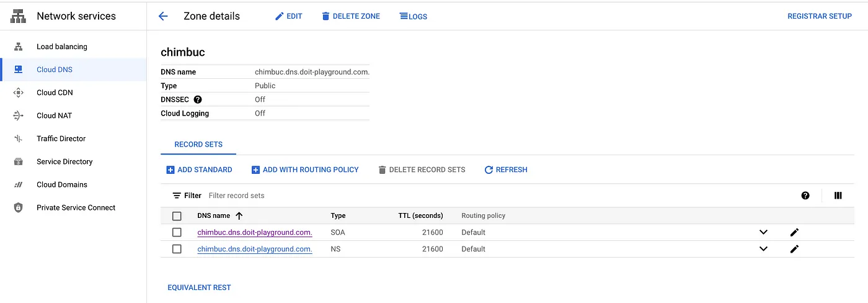868x303 pixels.
Task: Click the Cloud Domains sidebar icon
Action: pos(19,184)
